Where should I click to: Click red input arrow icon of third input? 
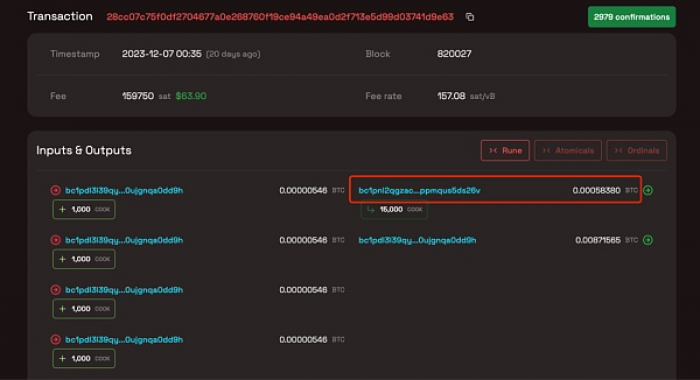pyautogui.click(x=55, y=290)
